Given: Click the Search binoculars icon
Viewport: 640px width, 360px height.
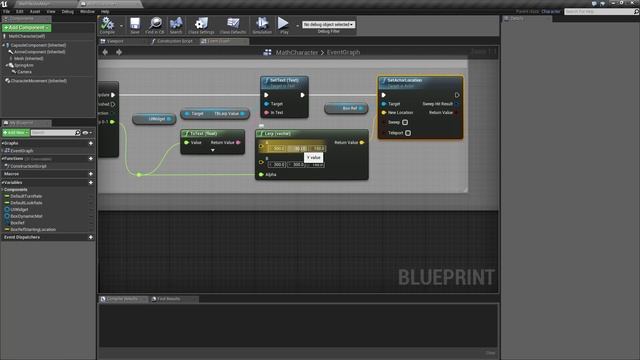Looking at the screenshot, I should click(x=176, y=25).
